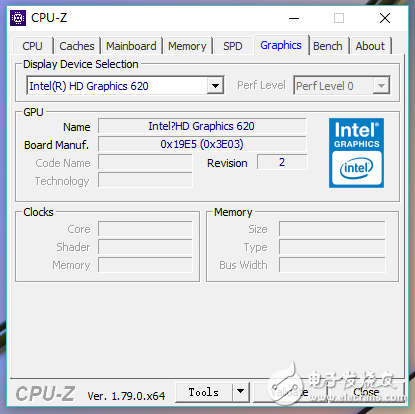This screenshot has width=415, height=414.
Task: Select the Graphics tab
Action: tap(281, 45)
